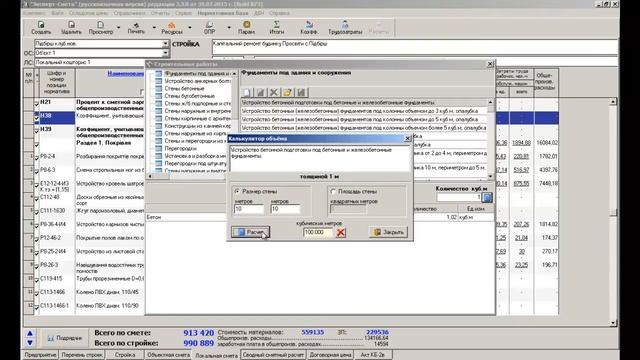This screenshot has width=640, height=360.
Task: Click icon next to Перегородки tree item
Action: 158,149
